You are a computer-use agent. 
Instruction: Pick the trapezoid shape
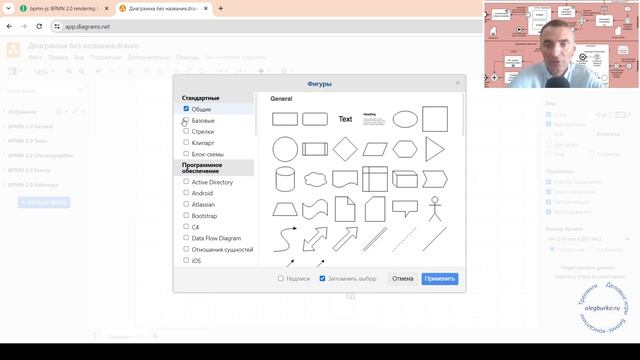point(285,209)
